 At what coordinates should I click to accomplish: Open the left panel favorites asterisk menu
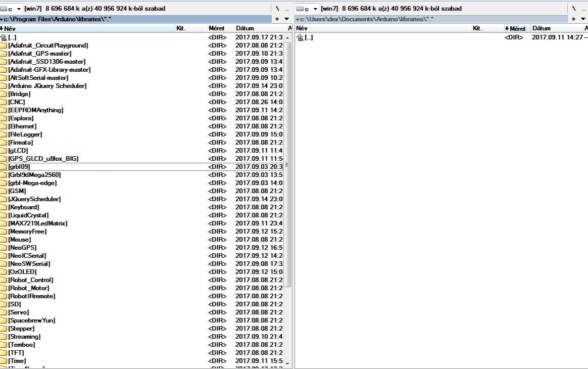277,19
